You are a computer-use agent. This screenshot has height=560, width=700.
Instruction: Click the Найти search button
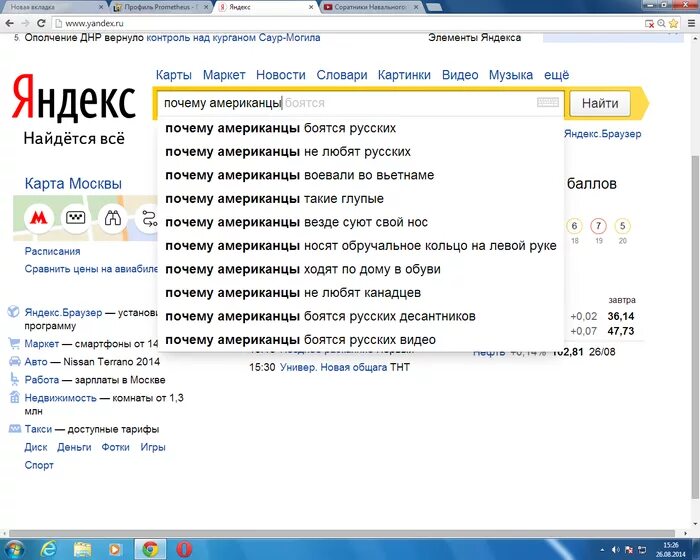point(600,103)
